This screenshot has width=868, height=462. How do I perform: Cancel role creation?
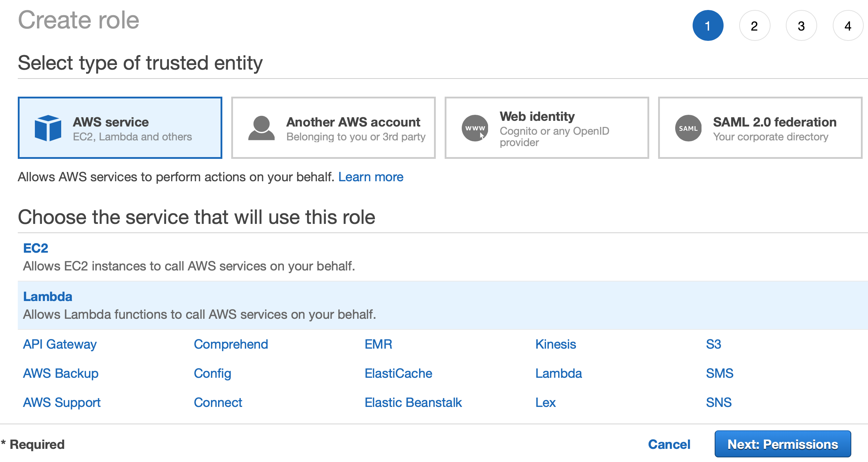pos(669,444)
